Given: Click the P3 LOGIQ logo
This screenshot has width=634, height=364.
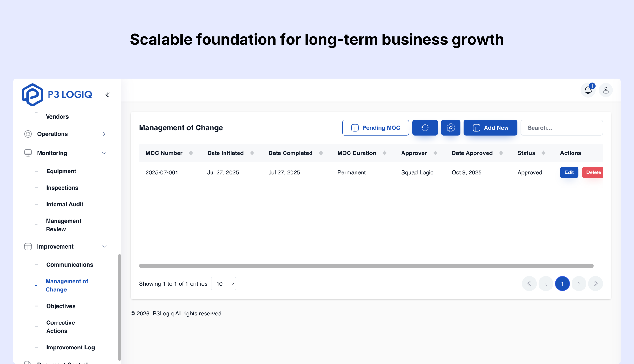Looking at the screenshot, I should pyautogui.click(x=57, y=94).
